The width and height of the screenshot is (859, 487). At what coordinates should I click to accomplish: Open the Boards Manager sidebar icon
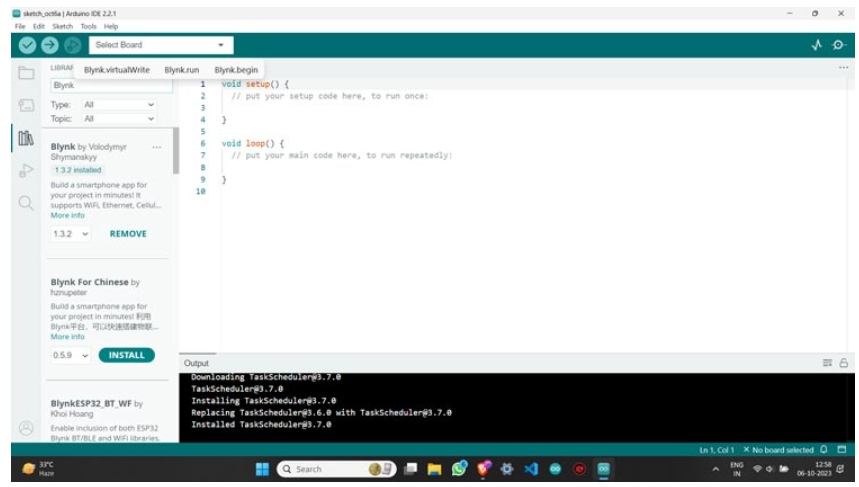click(26, 105)
